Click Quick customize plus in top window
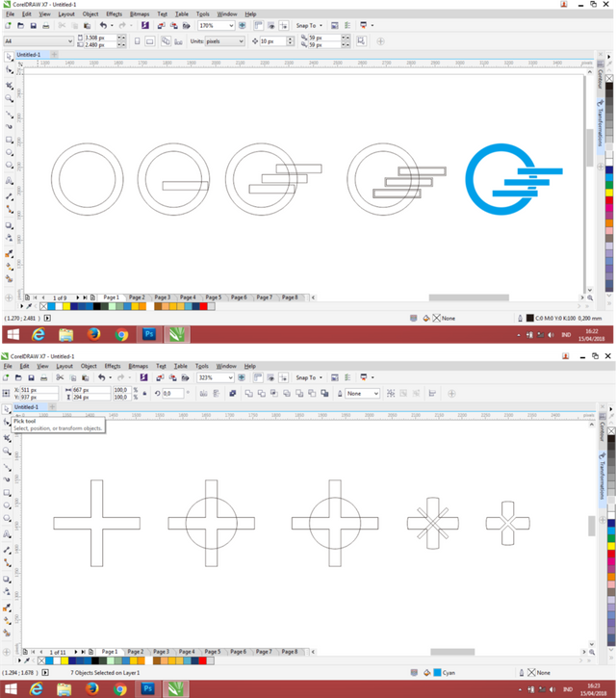Screen dimensions: 616x698 click(380, 41)
